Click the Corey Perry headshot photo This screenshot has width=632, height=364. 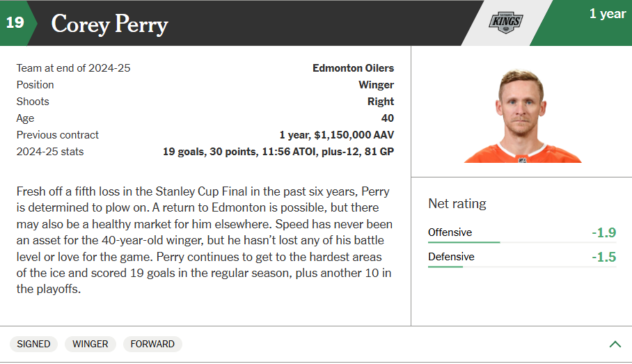click(x=522, y=116)
